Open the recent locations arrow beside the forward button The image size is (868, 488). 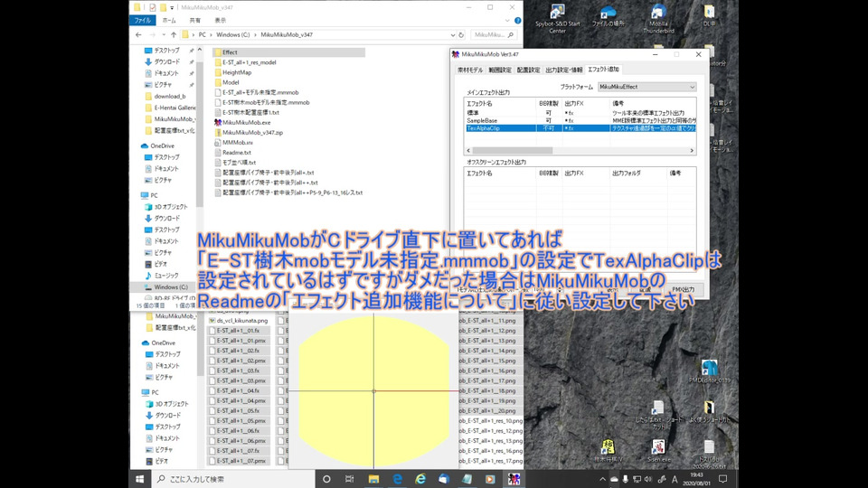(x=164, y=34)
